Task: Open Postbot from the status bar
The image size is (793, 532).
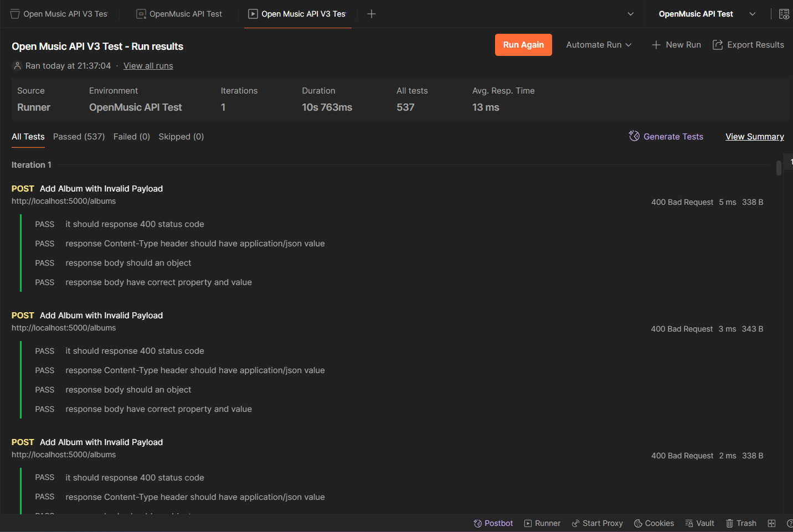Action: coord(493,523)
